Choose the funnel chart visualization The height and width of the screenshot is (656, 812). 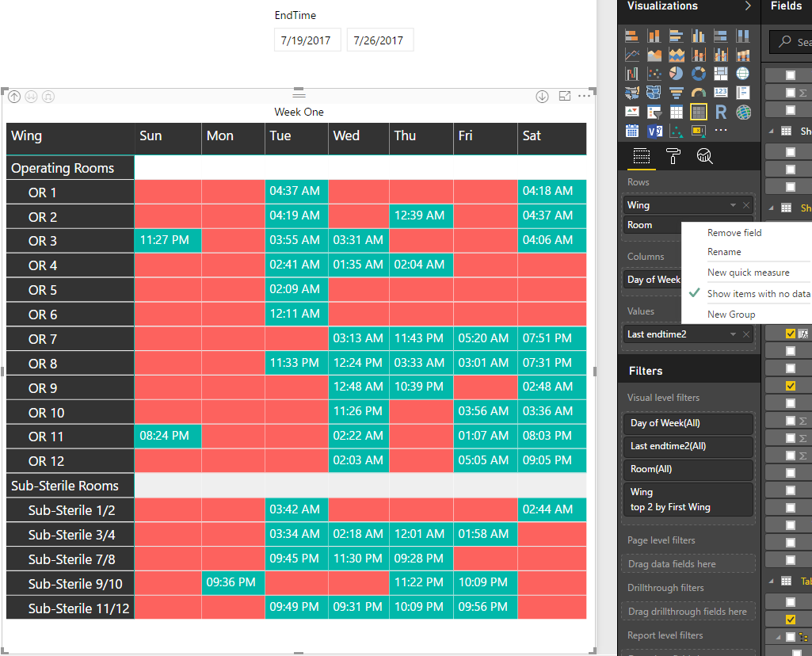(676, 93)
